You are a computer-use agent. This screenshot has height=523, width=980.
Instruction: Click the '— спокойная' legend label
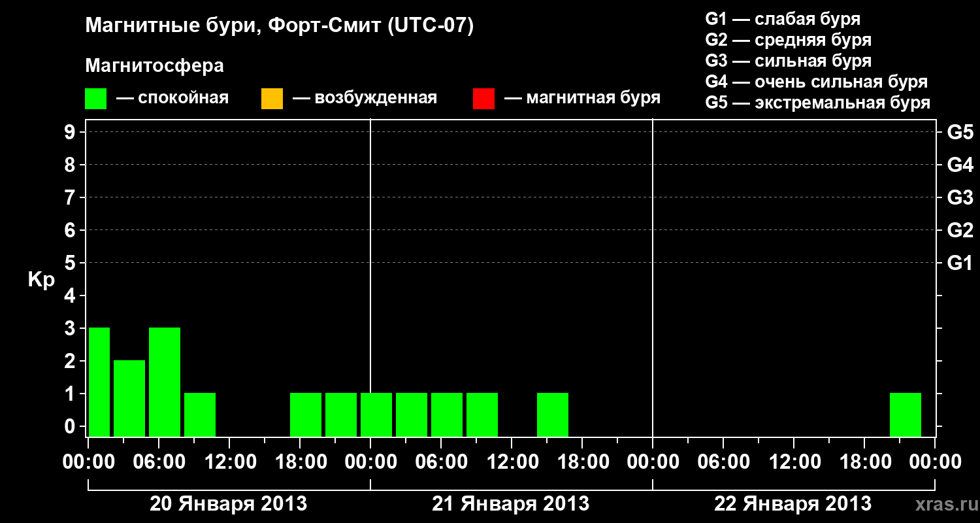point(172,99)
